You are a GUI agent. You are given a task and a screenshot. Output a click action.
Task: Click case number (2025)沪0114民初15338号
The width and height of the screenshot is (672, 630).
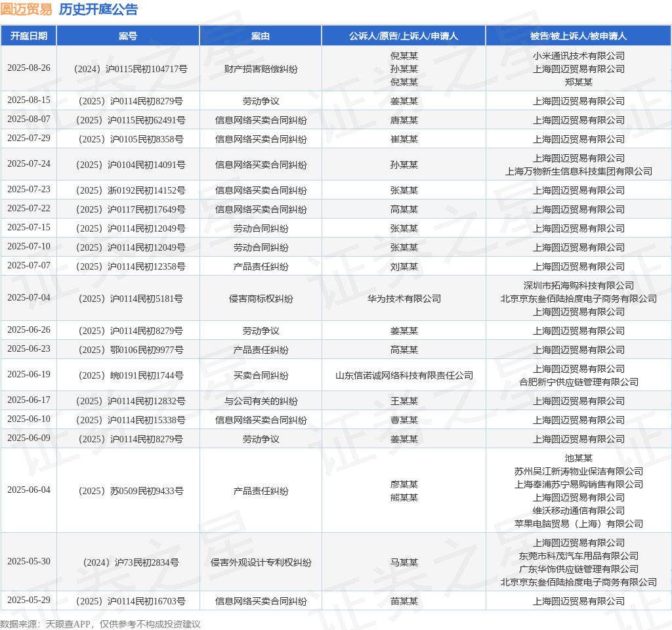131,421
